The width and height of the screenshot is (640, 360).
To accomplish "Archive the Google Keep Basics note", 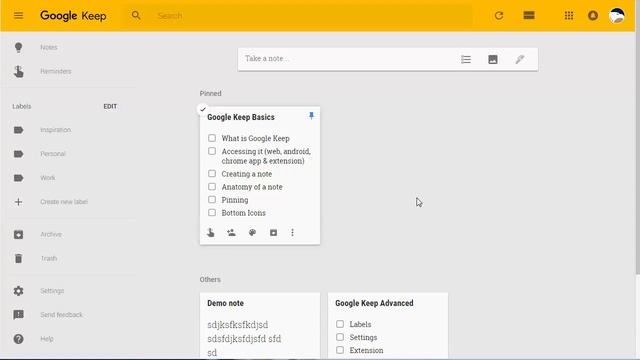I will click(273, 233).
